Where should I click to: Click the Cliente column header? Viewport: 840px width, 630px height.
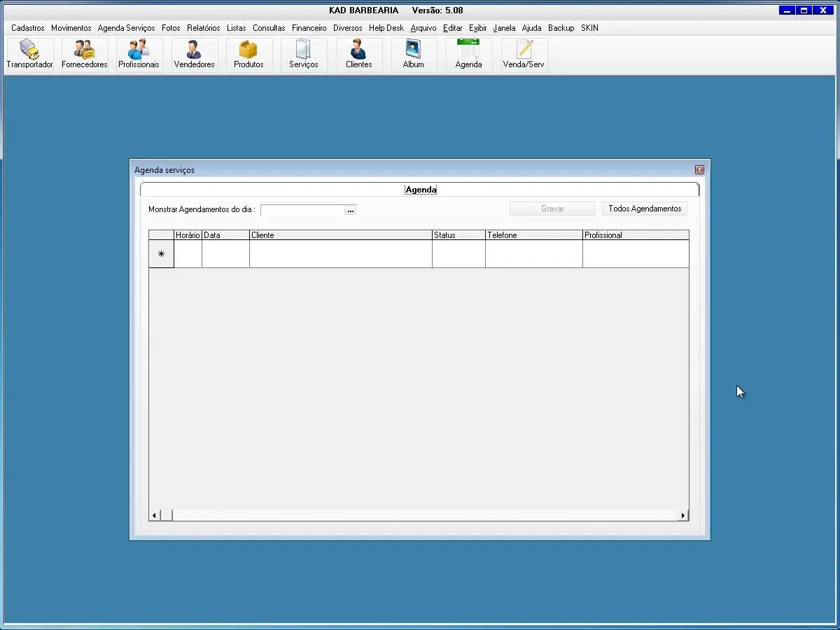340,235
